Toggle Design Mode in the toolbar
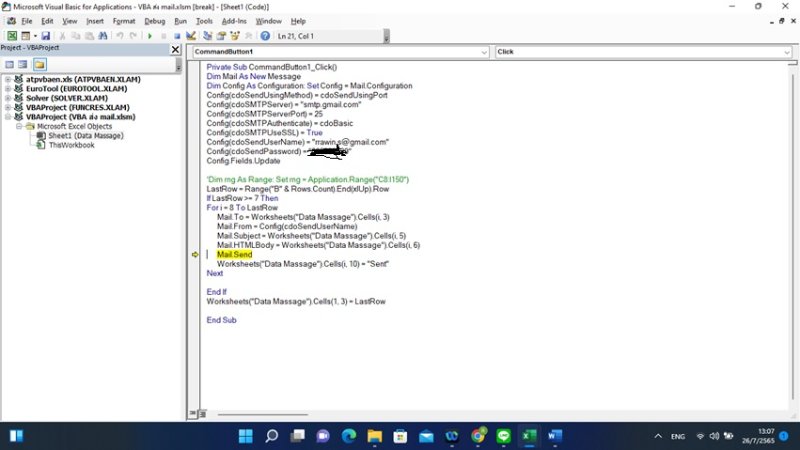 coord(191,36)
